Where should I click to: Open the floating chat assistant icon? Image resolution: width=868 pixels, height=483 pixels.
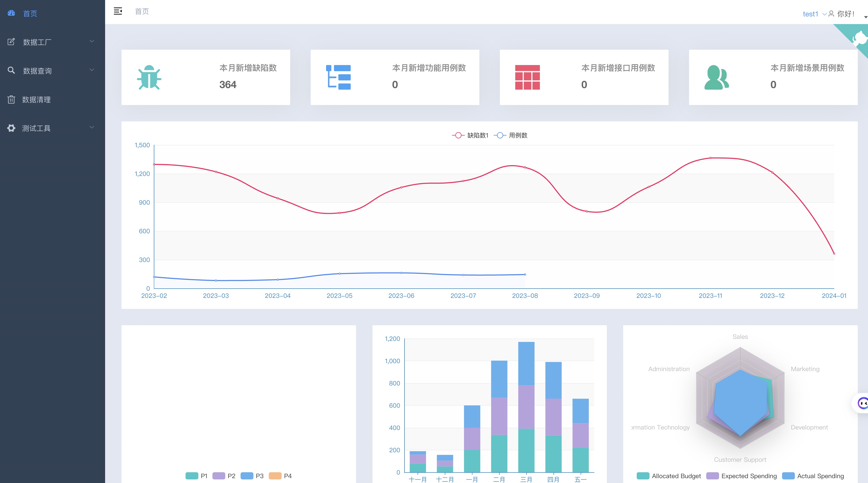click(862, 403)
